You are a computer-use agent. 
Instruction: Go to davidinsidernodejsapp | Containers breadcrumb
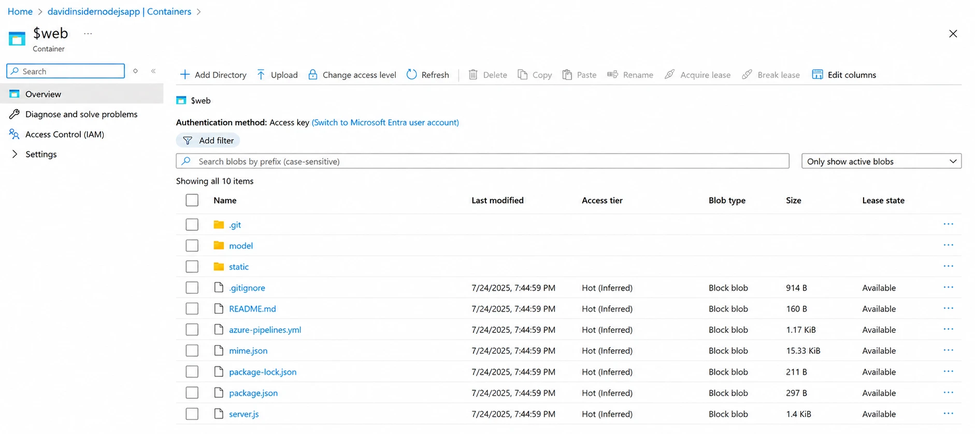(119, 11)
